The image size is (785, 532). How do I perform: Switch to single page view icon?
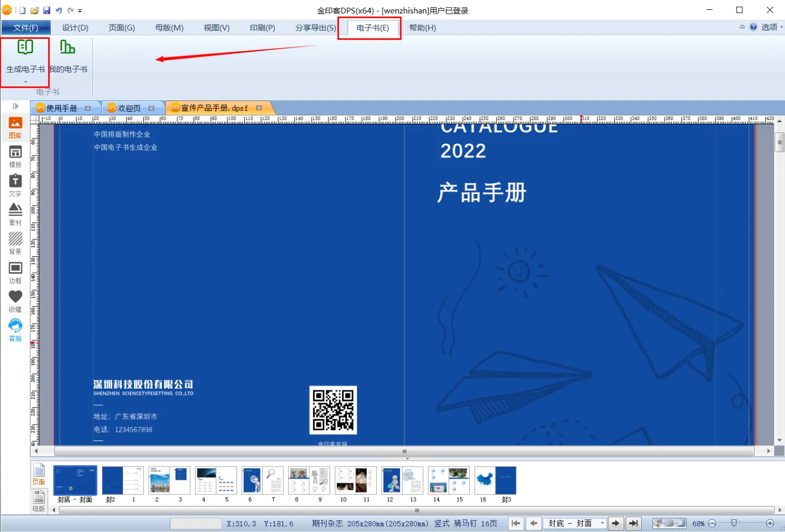pyautogui.click(x=669, y=523)
